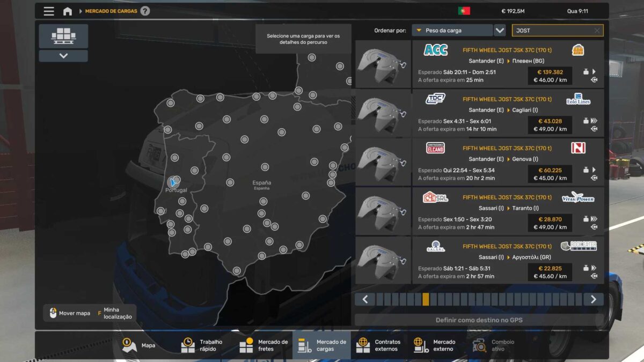Viewport: 644px width, 362px height.
Task: Click Definir como destino no GPS
Action: coord(479,320)
